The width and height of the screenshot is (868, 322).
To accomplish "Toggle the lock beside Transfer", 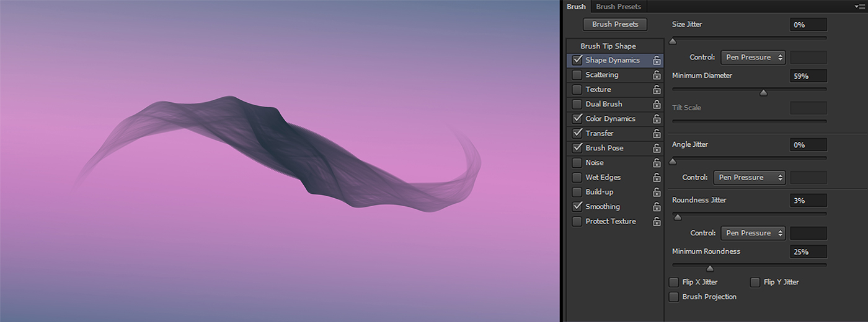I will (657, 134).
